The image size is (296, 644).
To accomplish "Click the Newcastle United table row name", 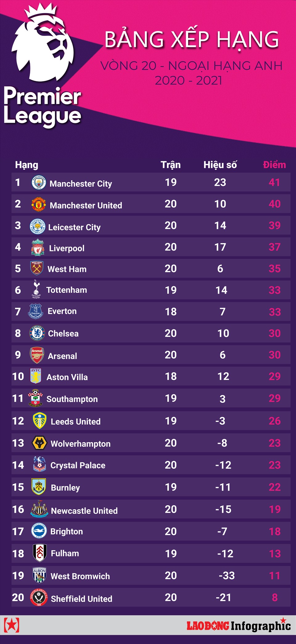I will [x=84, y=511].
